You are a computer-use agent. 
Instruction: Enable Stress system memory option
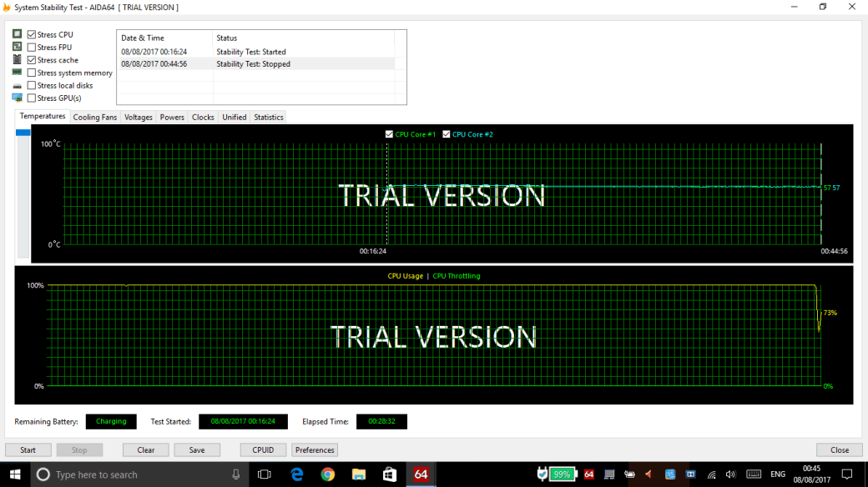32,73
